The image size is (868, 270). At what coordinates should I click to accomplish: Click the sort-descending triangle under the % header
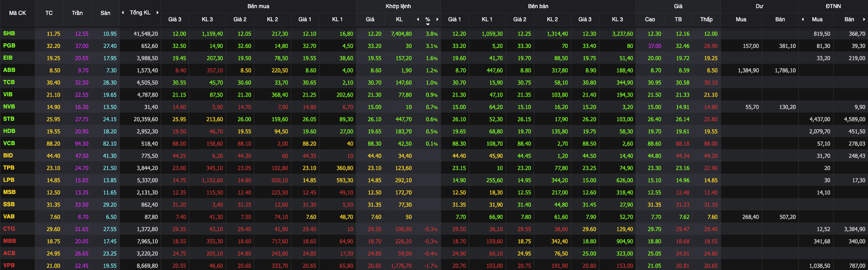click(x=428, y=24)
